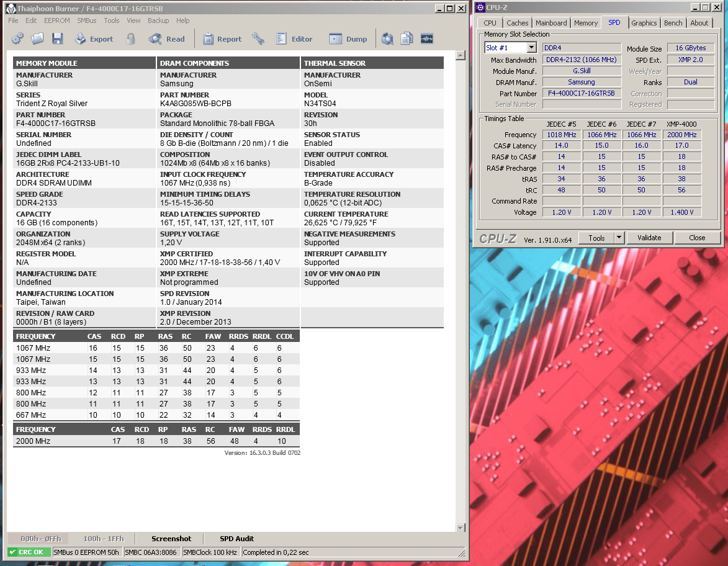Open the EEPROM menu

pyautogui.click(x=56, y=20)
